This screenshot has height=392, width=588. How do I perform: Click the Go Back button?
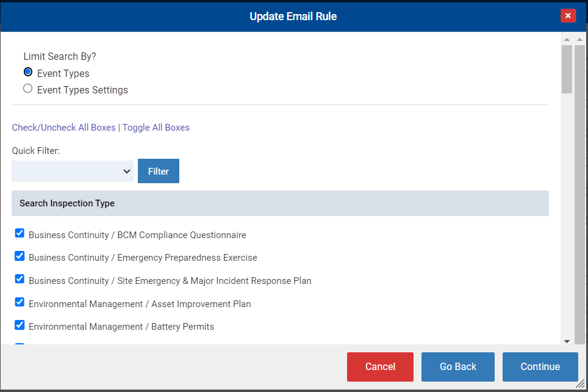458,367
